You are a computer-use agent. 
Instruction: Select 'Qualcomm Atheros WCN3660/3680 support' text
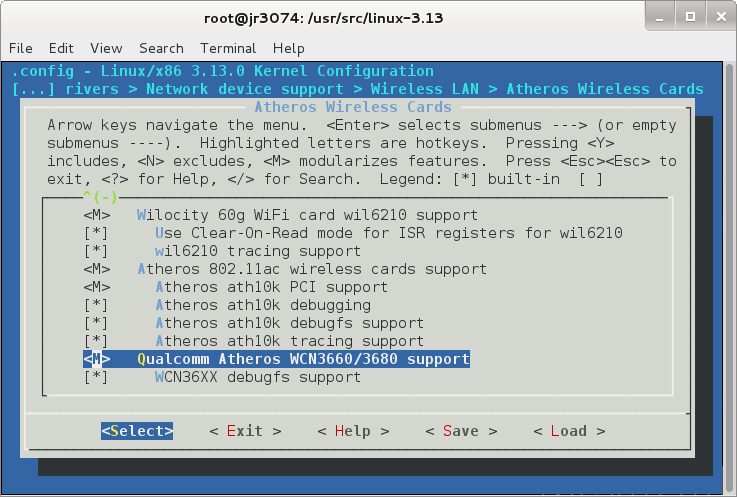(303, 359)
